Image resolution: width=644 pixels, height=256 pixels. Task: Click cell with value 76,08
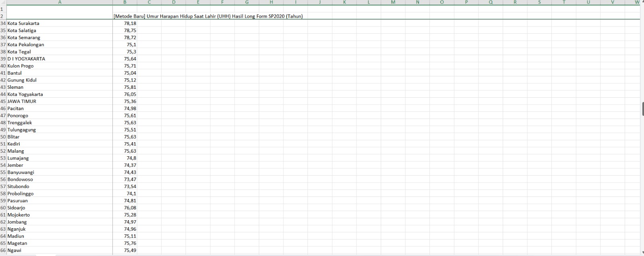(x=125, y=208)
